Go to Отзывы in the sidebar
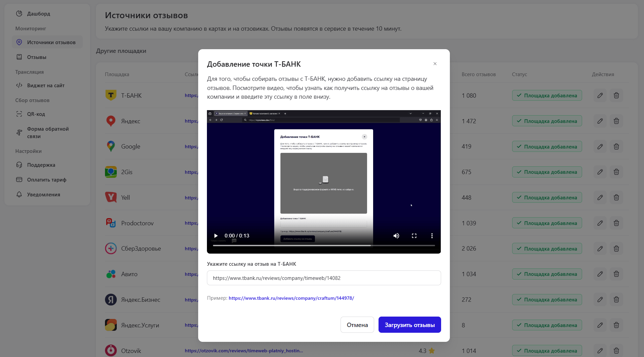The width and height of the screenshot is (644, 357). pos(37,57)
